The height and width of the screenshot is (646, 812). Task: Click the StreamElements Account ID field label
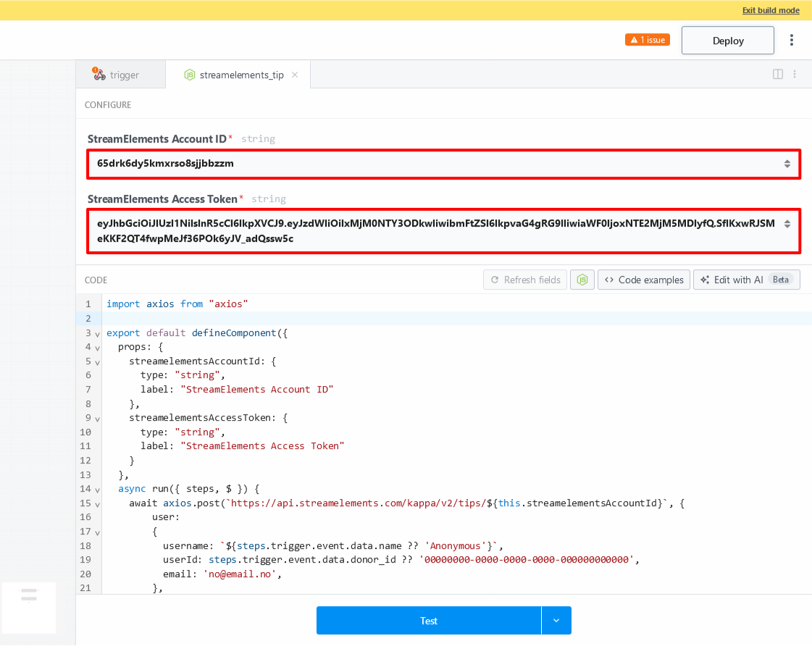pos(157,139)
